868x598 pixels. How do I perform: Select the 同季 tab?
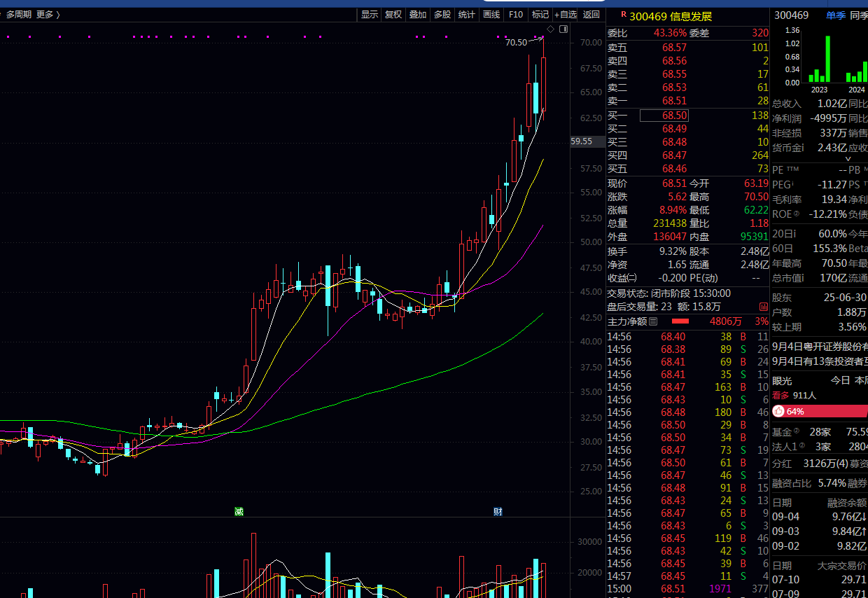tap(859, 15)
